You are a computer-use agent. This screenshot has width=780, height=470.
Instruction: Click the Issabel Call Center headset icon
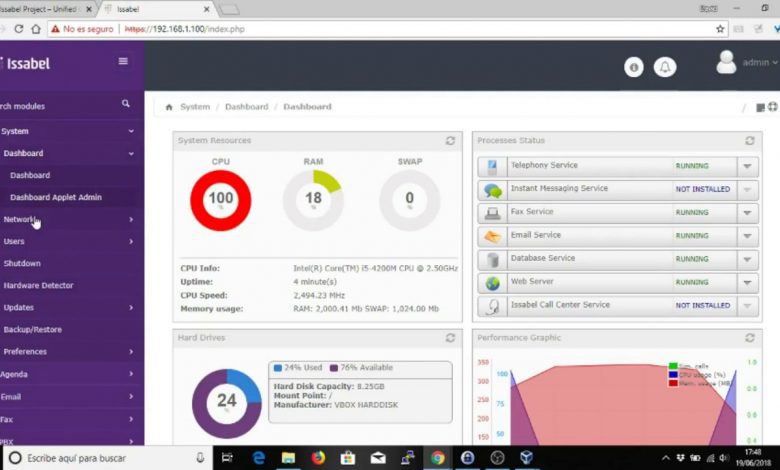pyautogui.click(x=492, y=307)
